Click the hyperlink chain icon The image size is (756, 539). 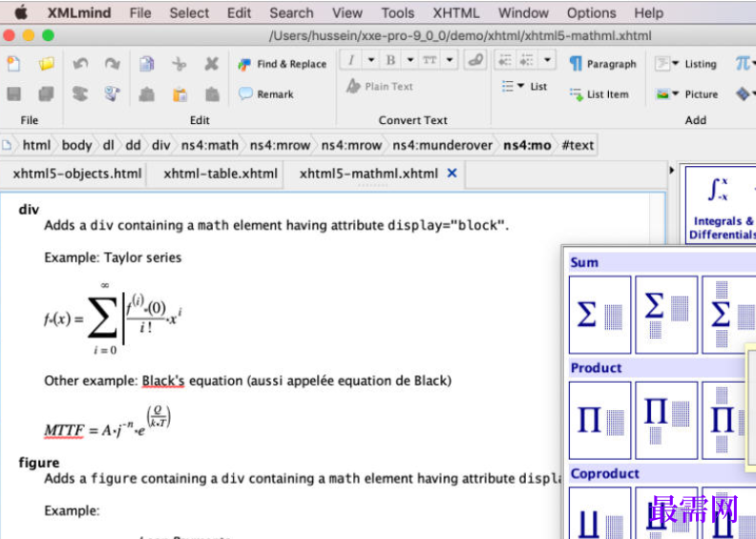(475, 60)
